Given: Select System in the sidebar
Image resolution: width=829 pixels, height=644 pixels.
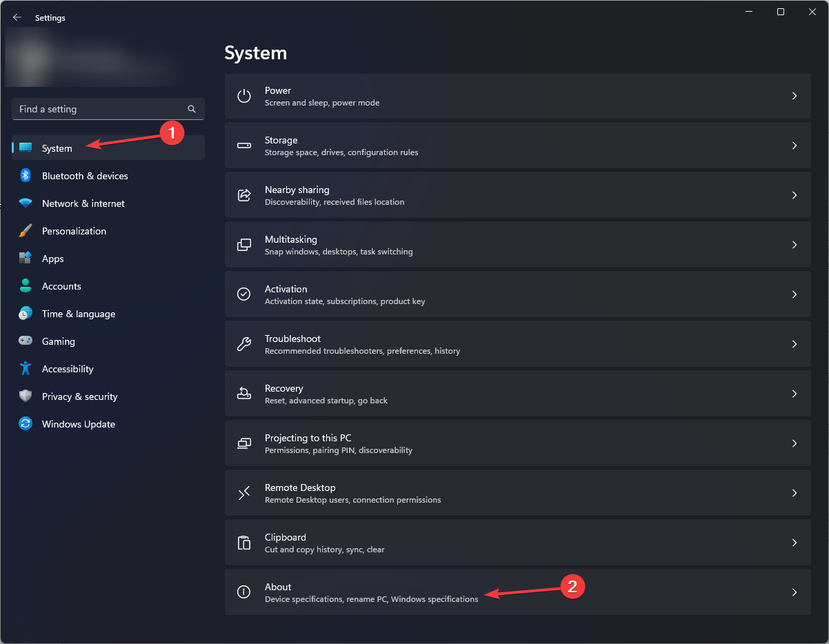Looking at the screenshot, I should 108,148.
